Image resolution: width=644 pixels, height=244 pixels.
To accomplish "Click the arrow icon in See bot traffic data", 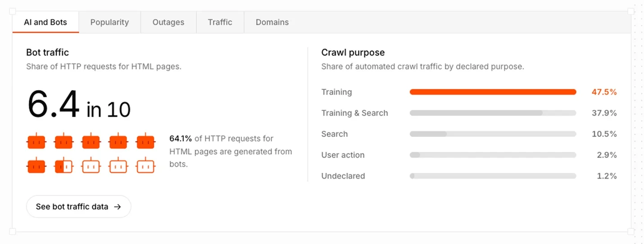I will (x=118, y=207).
